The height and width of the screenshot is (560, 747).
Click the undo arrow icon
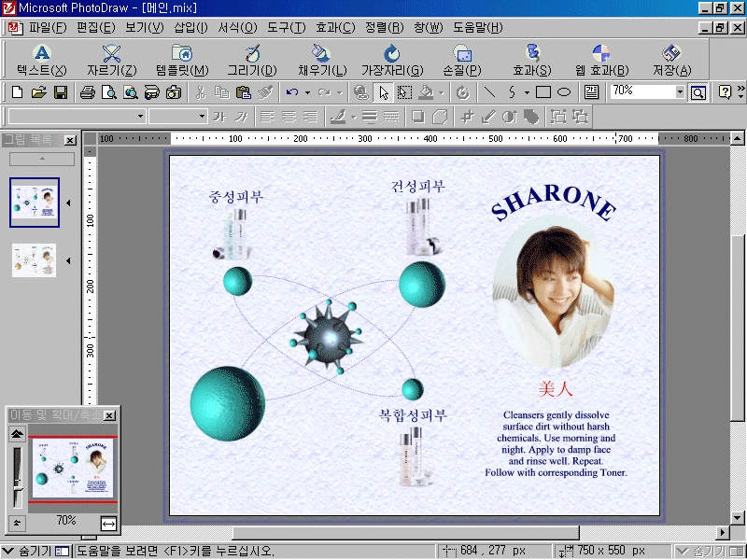292,92
